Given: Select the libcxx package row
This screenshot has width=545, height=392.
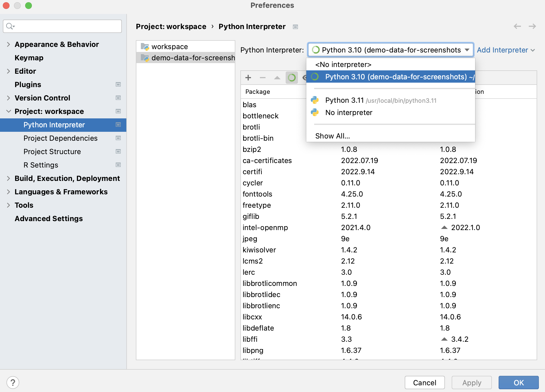Looking at the screenshot, I should coord(388,317).
